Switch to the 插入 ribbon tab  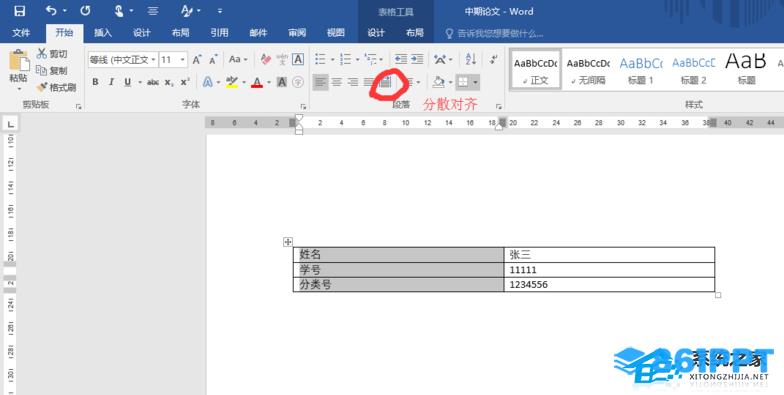102,33
